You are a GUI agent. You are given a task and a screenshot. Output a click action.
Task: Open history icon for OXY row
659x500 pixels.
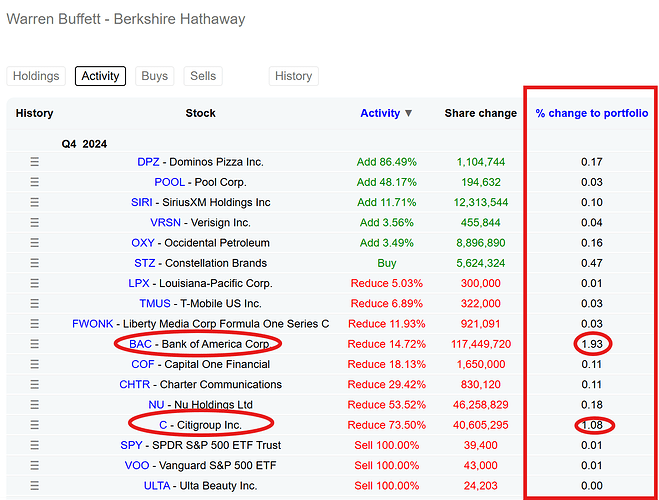pyautogui.click(x=34, y=243)
